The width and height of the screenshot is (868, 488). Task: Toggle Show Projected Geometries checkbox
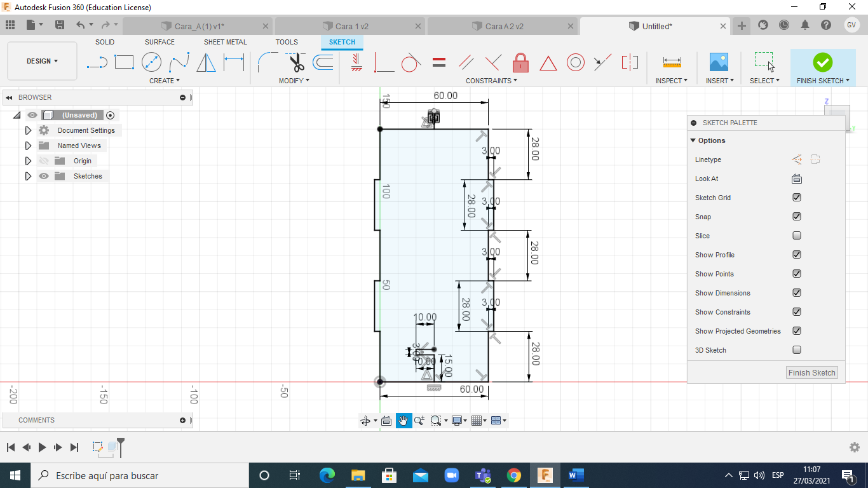click(x=797, y=331)
